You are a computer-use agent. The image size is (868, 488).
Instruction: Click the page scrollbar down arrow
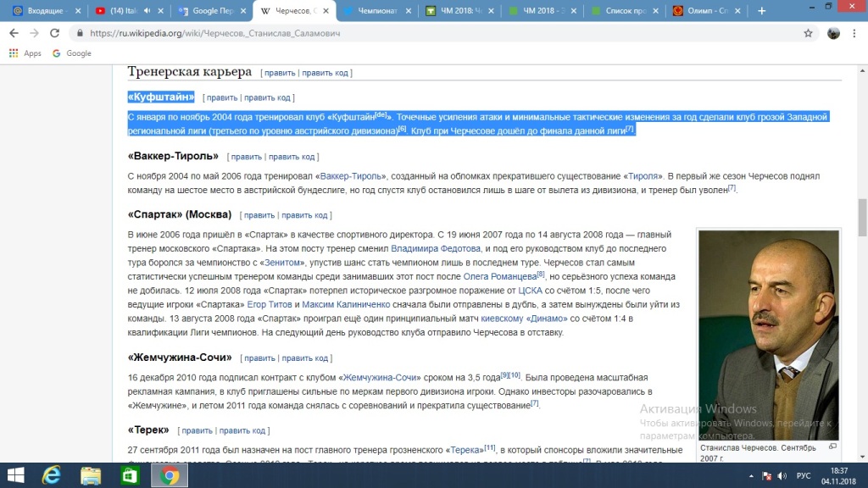(862, 457)
